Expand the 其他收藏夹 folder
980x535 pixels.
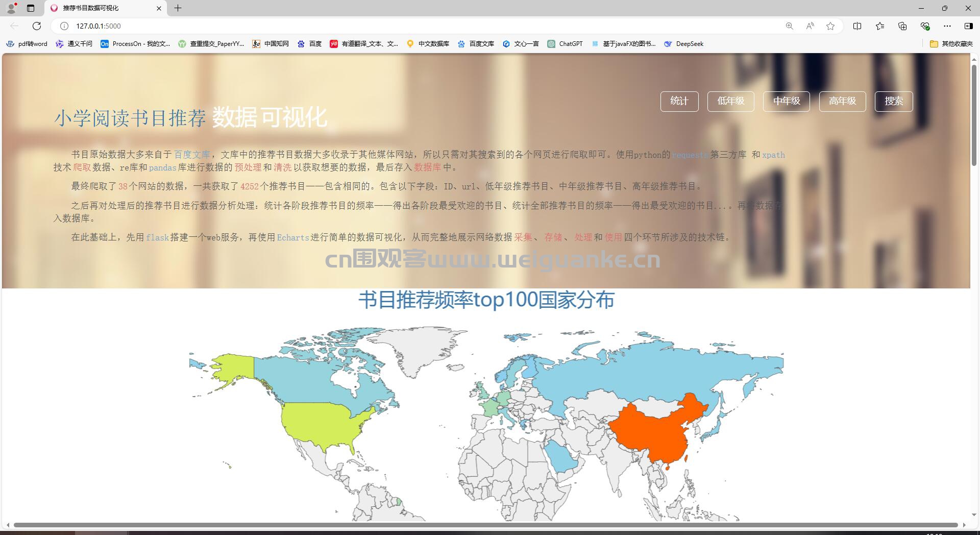951,44
